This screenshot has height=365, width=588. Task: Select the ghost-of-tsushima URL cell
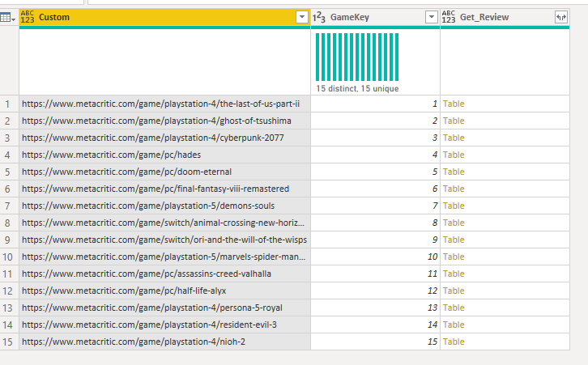(165, 121)
